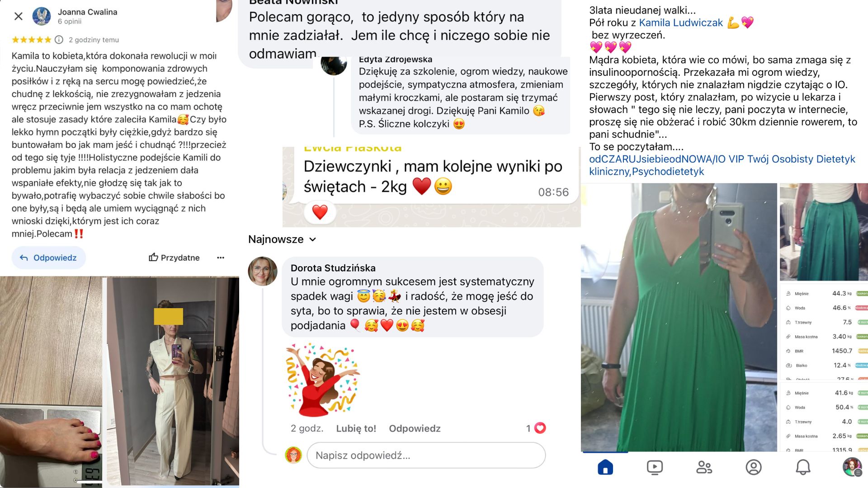Open the Video tab icon

655,467
